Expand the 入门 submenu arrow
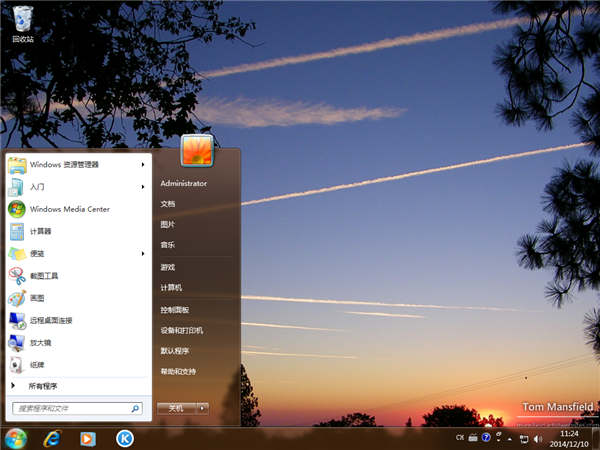This screenshot has height=450, width=600. [x=143, y=187]
